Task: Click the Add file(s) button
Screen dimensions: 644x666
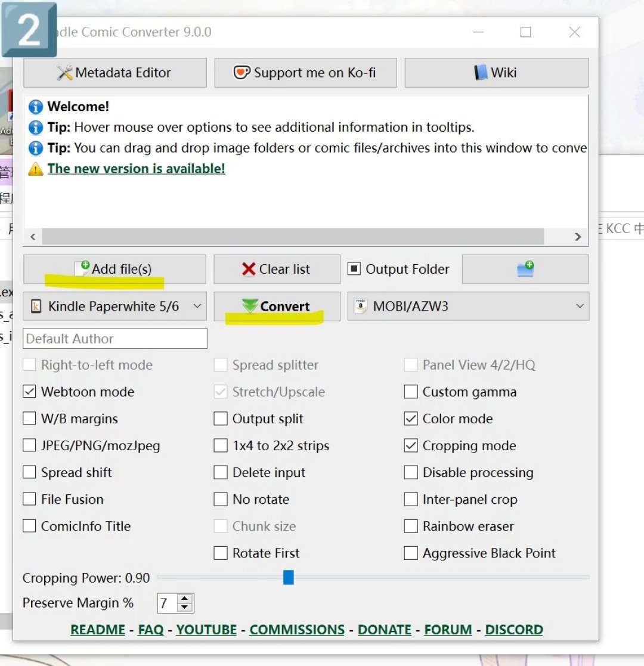Action: [x=114, y=270]
